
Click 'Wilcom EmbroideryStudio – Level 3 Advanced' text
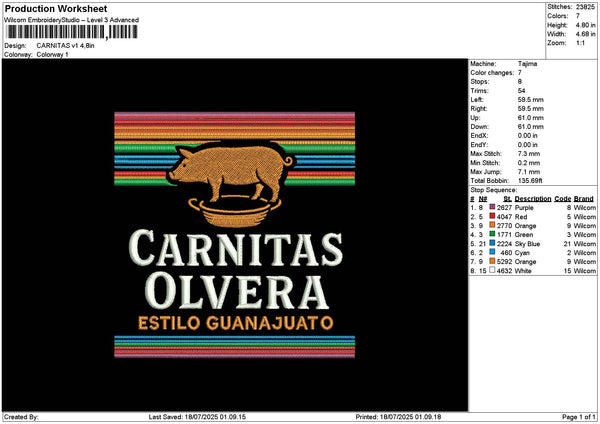coord(71,20)
